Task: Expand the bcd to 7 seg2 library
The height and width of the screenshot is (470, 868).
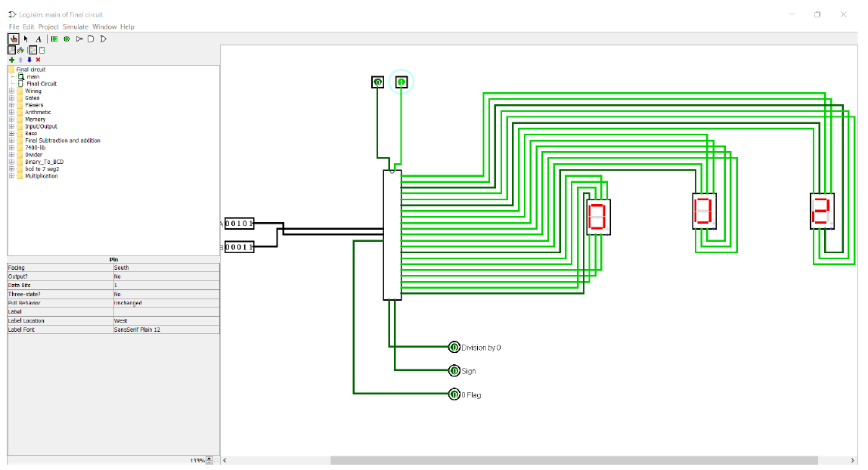Action: 11,169
